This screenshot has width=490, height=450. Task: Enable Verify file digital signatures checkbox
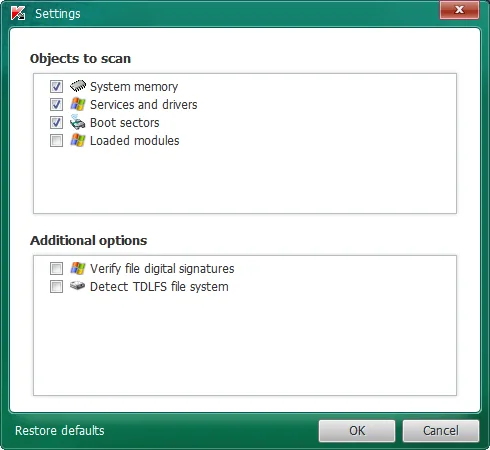[56, 268]
